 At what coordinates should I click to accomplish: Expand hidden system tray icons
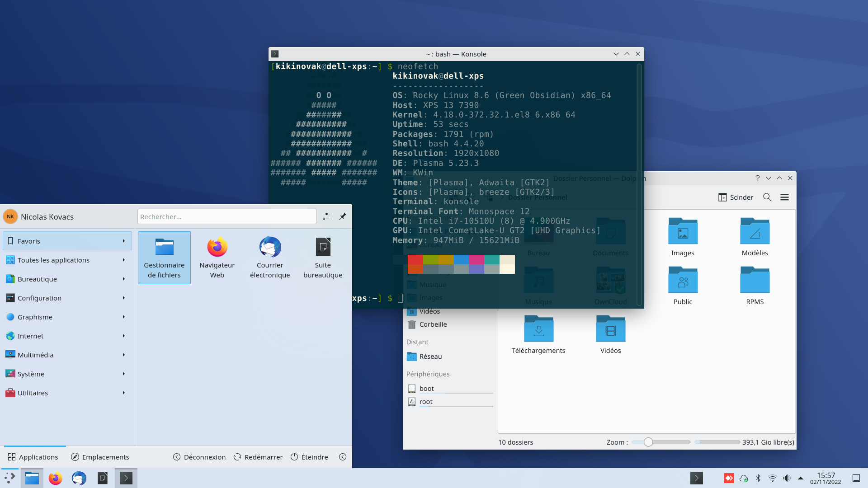point(800,478)
